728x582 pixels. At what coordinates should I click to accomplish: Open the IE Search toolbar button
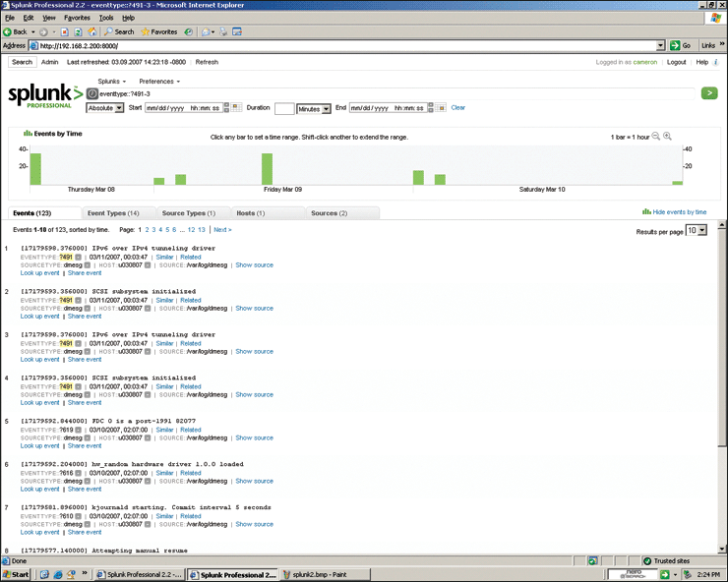pos(119,31)
